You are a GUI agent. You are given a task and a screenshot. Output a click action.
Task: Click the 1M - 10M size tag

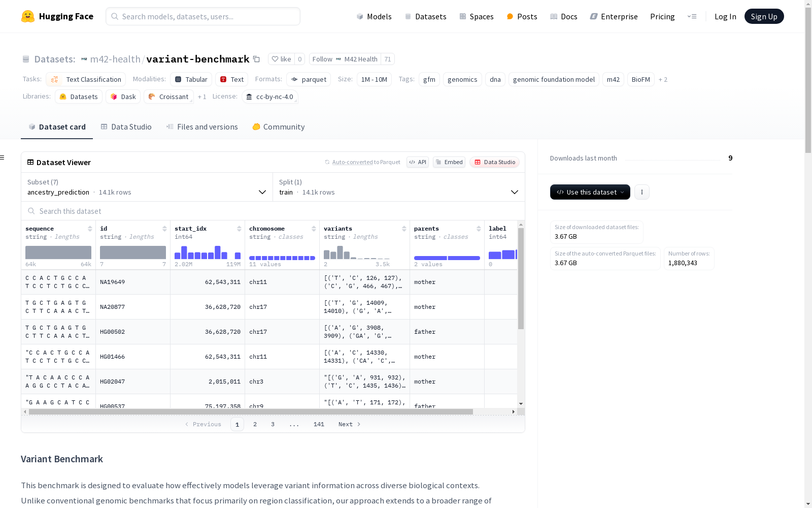[374, 79]
